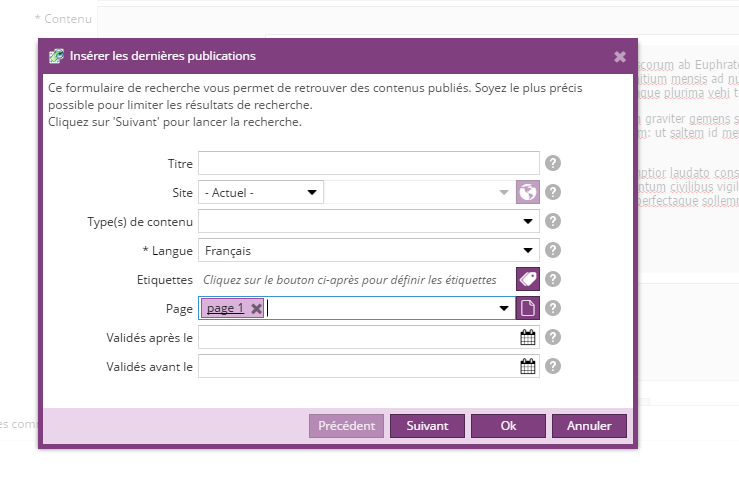Click the page selector icon button
The height and width of the screenshot is (481, 739).
[x=527, y=309]
